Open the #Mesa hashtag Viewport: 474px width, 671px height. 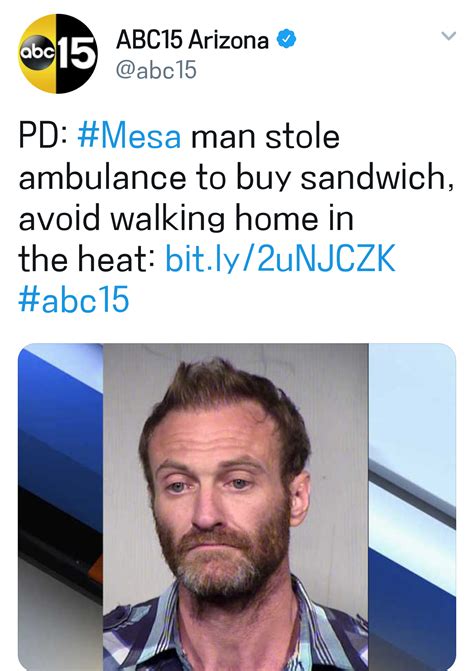pos(129,137)
